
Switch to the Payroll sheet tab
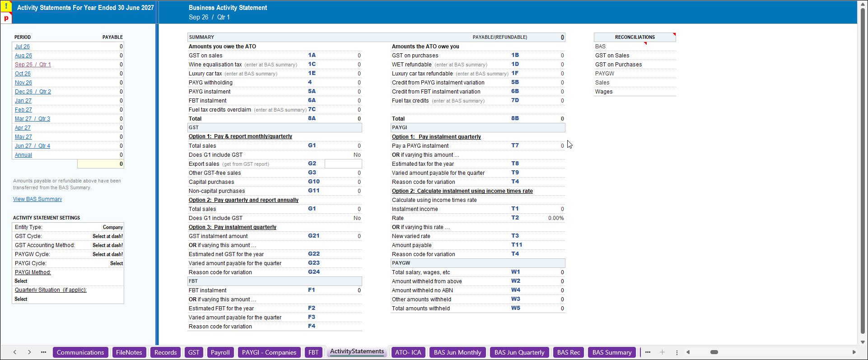point(220,352)
